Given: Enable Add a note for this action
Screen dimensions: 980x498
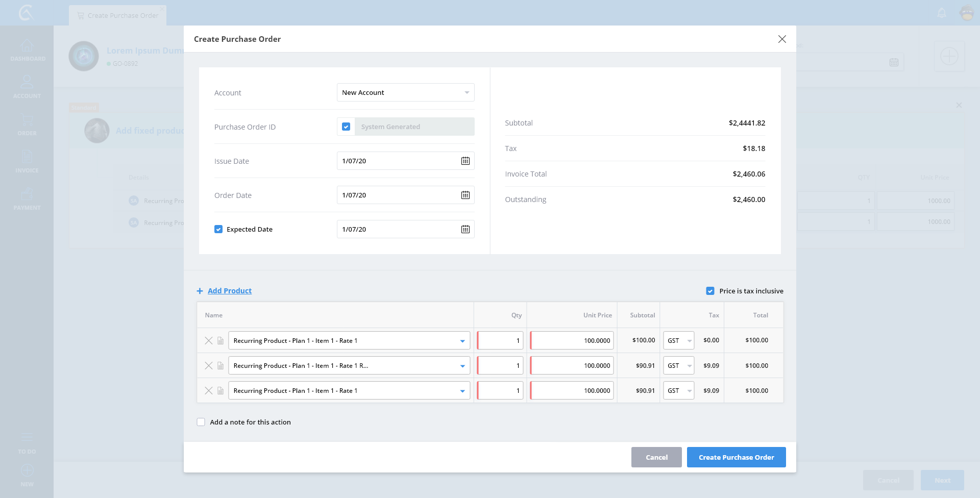Looking at the screenshot, I should [201, 422].
